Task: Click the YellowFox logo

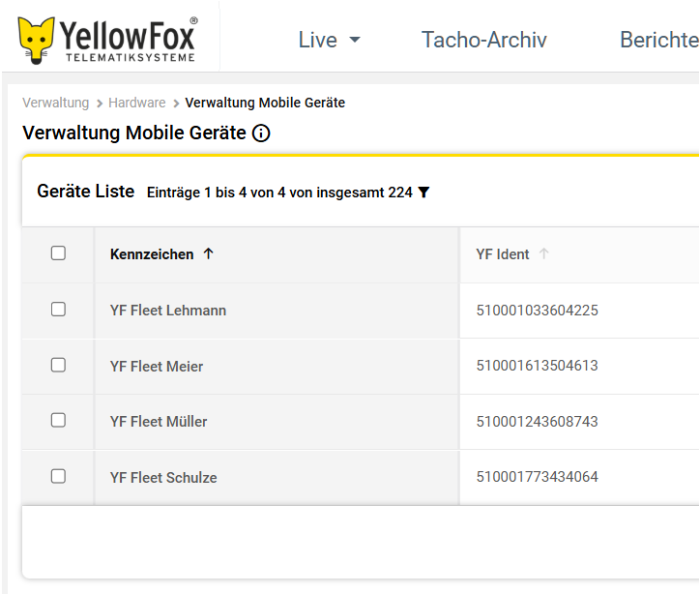Action: [x=107, y=40]
